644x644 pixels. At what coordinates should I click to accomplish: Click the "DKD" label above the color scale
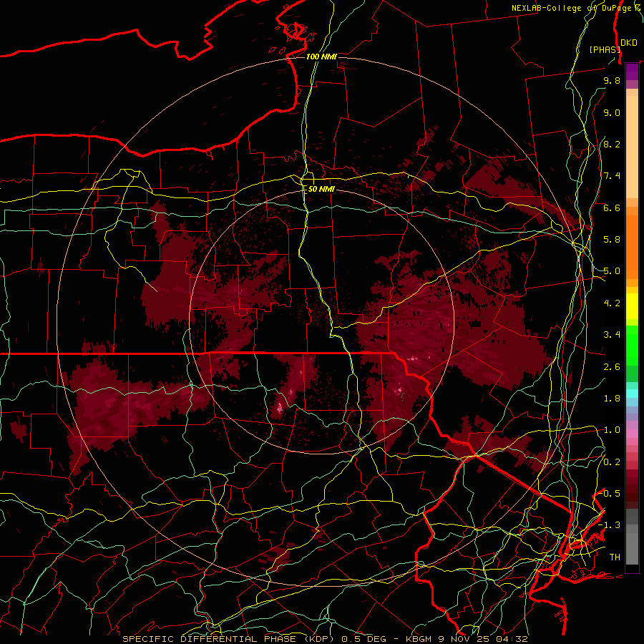pos(629,43)
